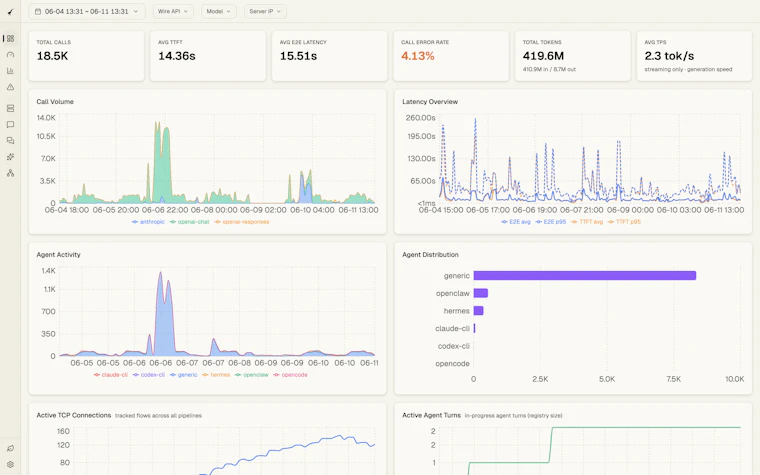Open the conversations double-bubble page
Viewport: 760px width, 475px height.
click(x=10, y=141)
